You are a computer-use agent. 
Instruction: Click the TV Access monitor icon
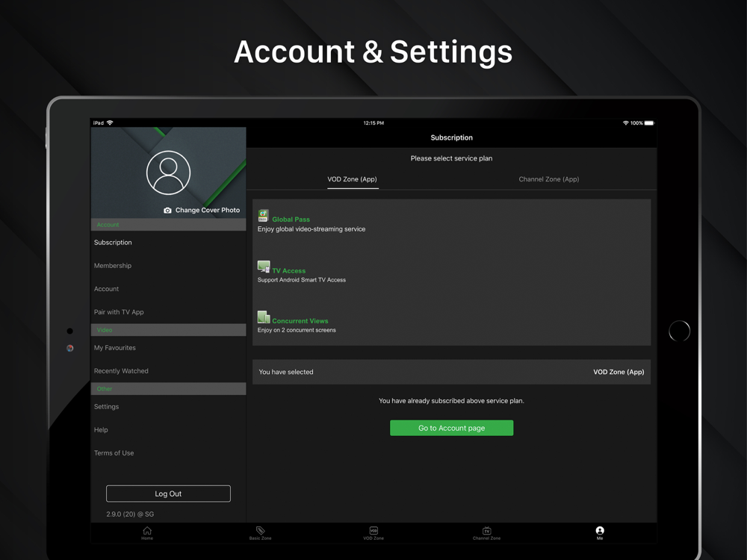coord(264,267)
